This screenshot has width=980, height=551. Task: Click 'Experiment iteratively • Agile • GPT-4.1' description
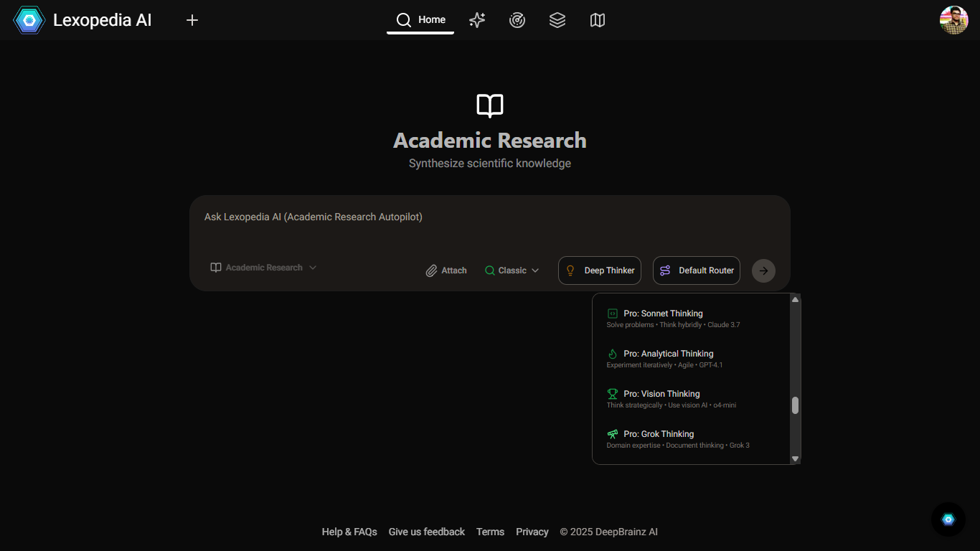(664, 365)
